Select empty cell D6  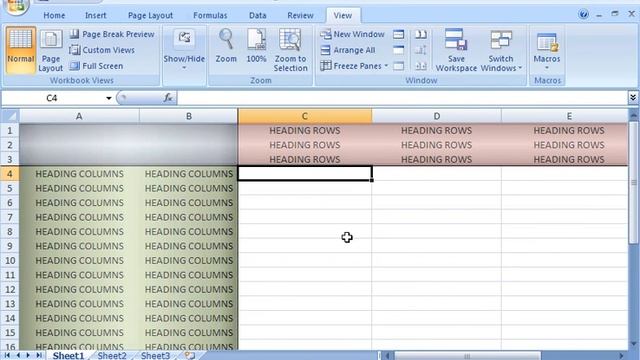pos(436,202)
